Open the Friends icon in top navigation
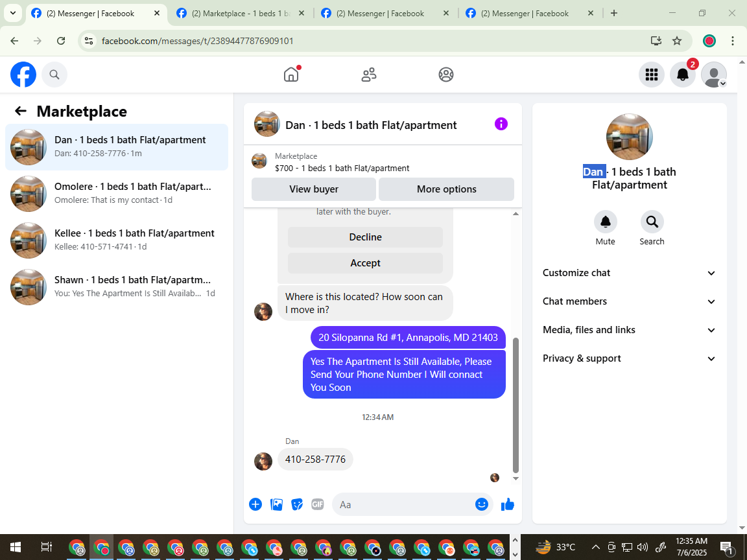This screenshot has width=747, height=560. 369,75
